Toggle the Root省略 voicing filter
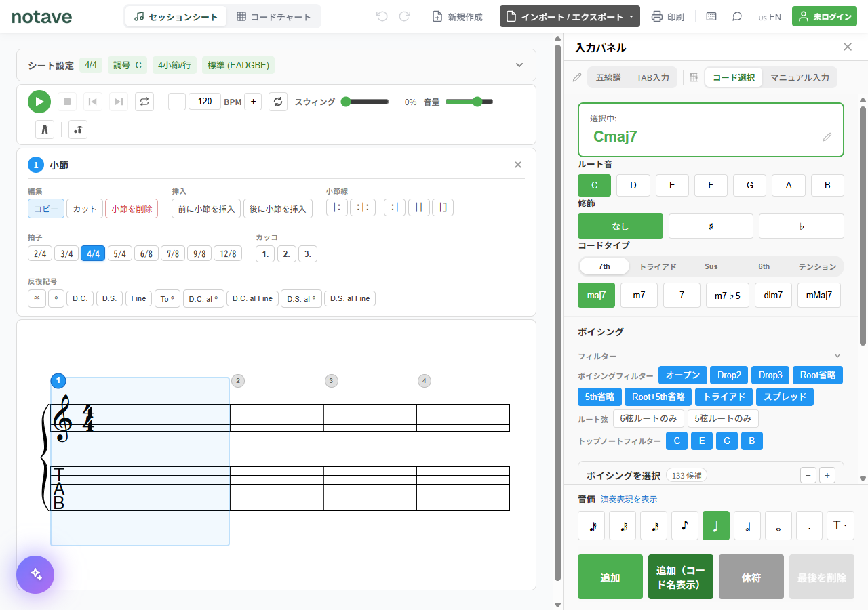This screenshot has height=610, width=868. tap(818, 375)
